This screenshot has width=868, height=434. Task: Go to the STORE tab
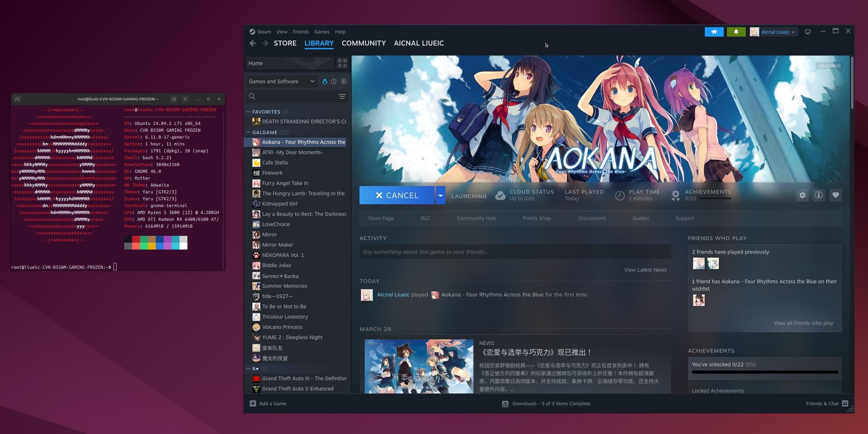(285, 43)
